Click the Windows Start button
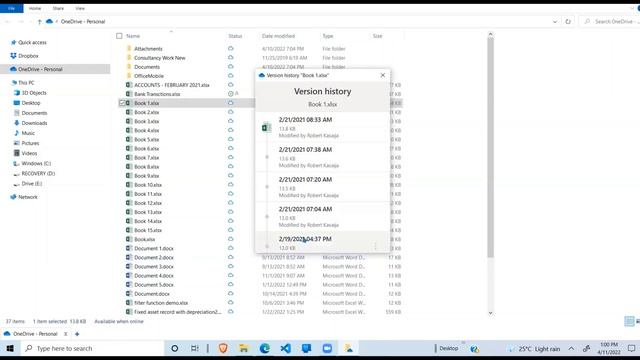This screenshot has height=360, width=640. [10, 348]
